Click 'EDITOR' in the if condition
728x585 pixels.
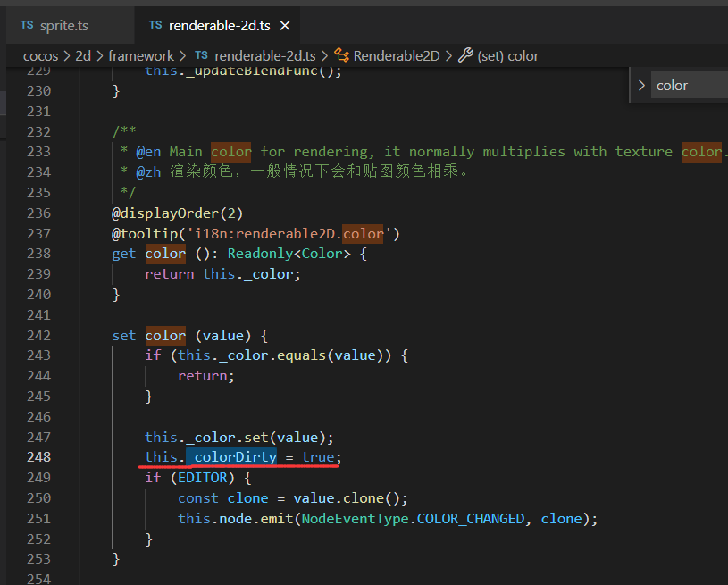click(203, 478)
